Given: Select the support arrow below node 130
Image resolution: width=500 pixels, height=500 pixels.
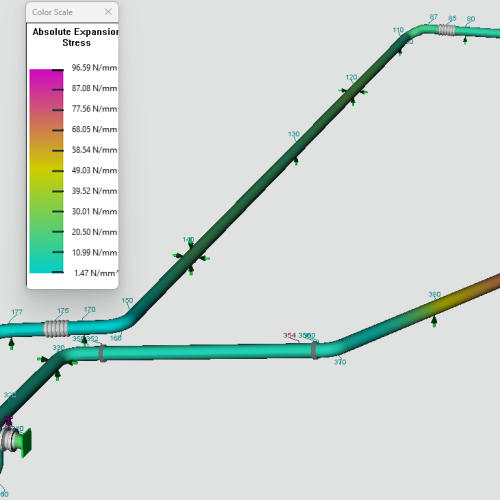Looking at the screenshot, I should (x=296, y=162).
